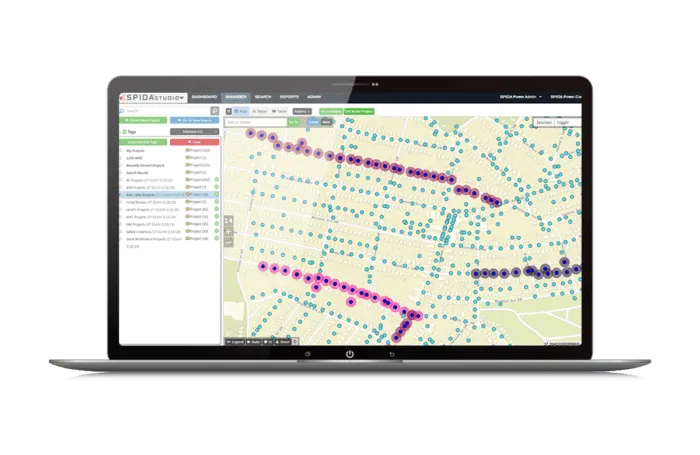Click the power button below the screen

(x=350, y=354)
